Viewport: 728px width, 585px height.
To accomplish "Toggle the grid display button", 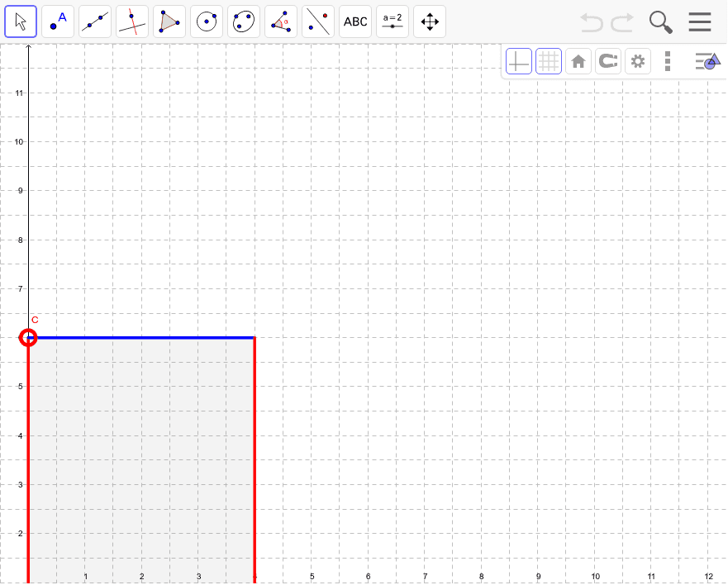I will 549,61.
